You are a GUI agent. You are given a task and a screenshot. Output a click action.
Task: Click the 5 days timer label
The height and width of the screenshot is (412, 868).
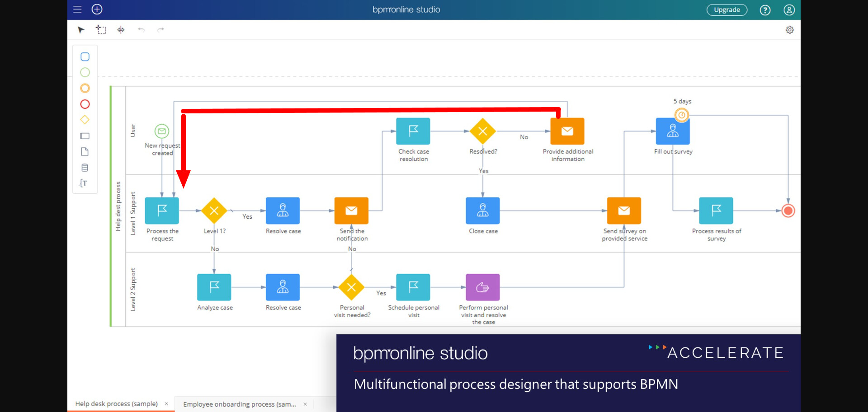point(682,102)
